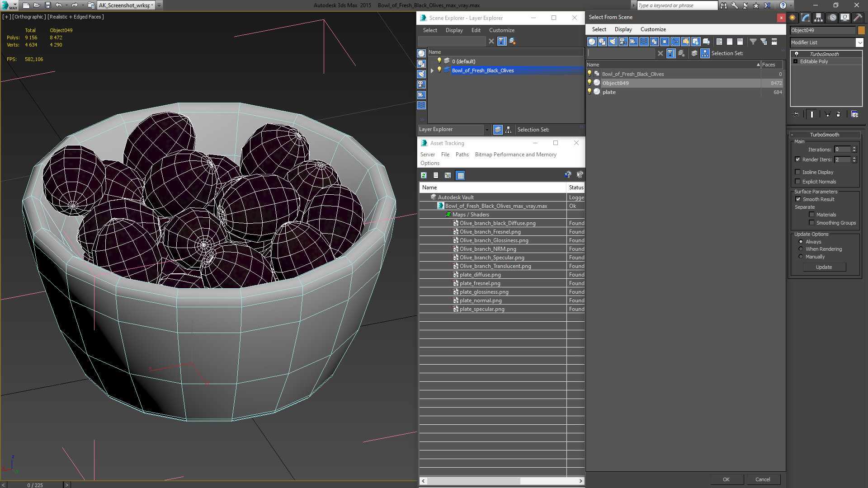Open Bitmap Performance and Memory menu

[x=515, y=155]
